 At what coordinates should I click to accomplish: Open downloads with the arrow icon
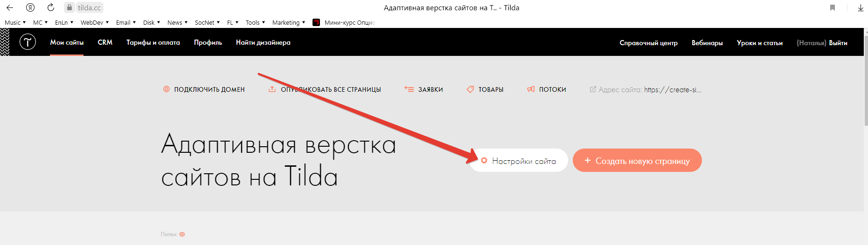pyautogui.click(x=861, y=7)
